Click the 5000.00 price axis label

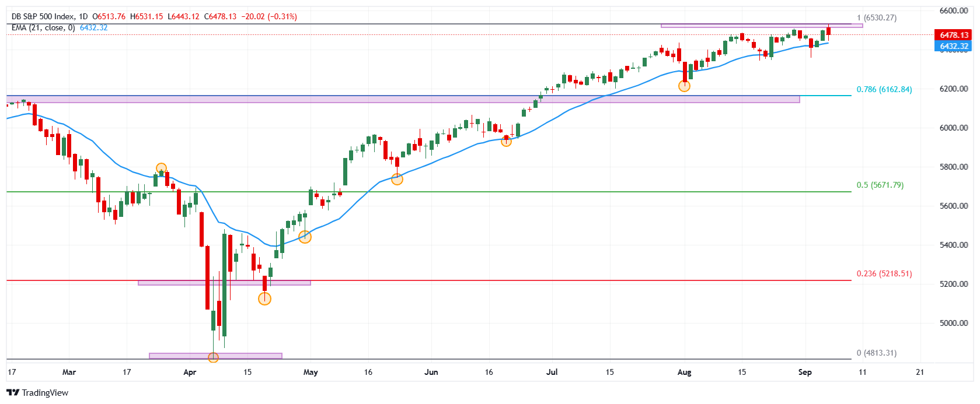click(x=954, y=323)
